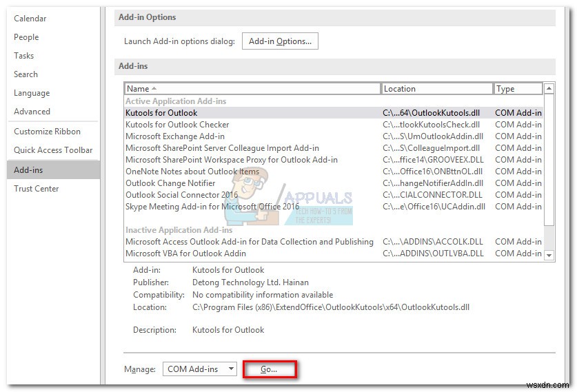Click the ColleagueImport.dll location cell

click(x=432, y=148)
